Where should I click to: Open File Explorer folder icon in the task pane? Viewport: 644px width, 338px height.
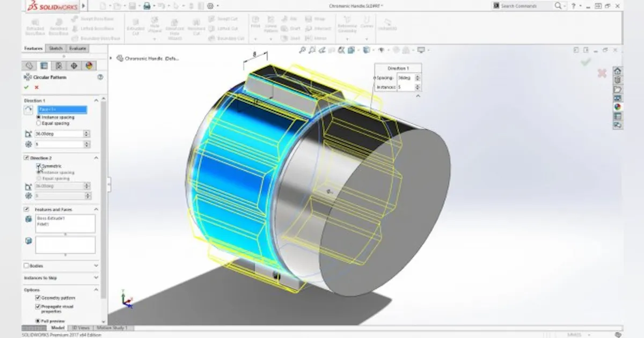[618, 90]
